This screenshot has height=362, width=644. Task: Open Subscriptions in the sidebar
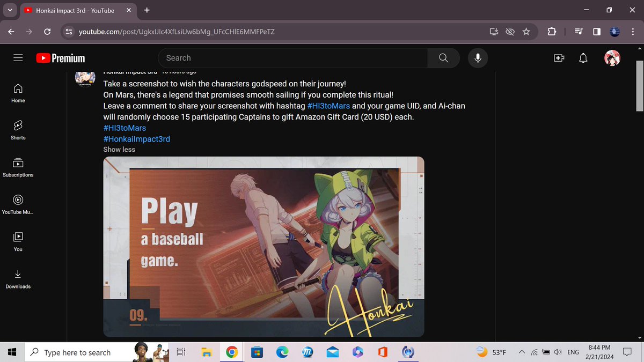[18, 167]
